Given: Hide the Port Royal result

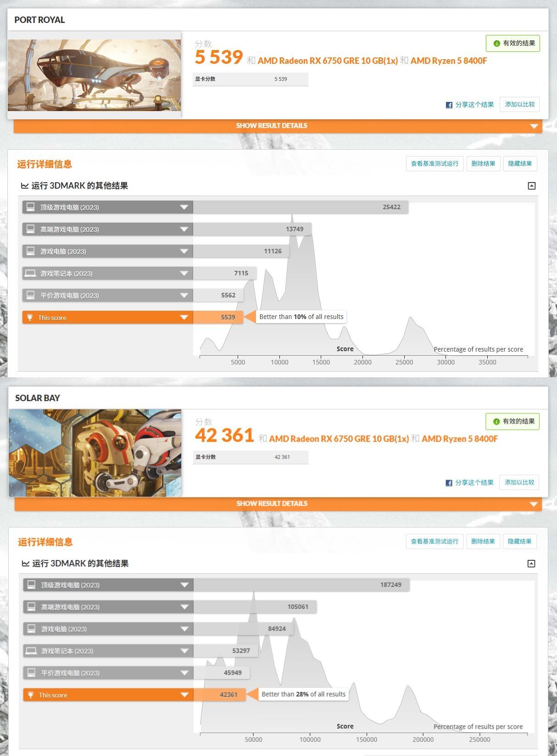Looking at the screenshot, I should pos(520,164).
